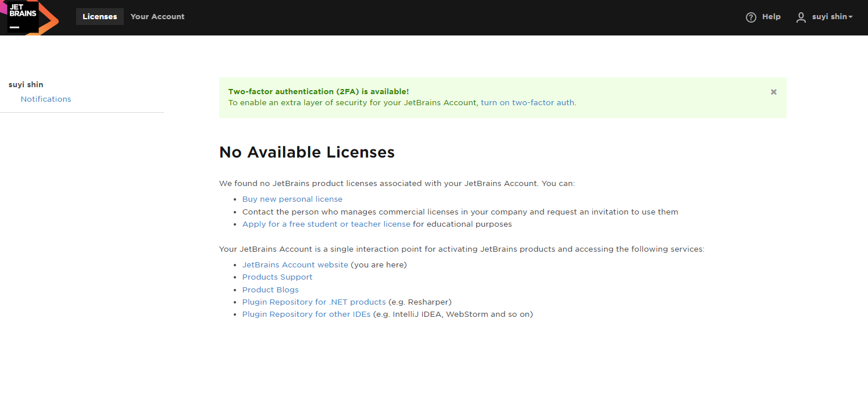Image resolution: width=868 pixels, height=418 pixels.
Task: Dismiss the 2FA notification banner
Action: point(774,92)
